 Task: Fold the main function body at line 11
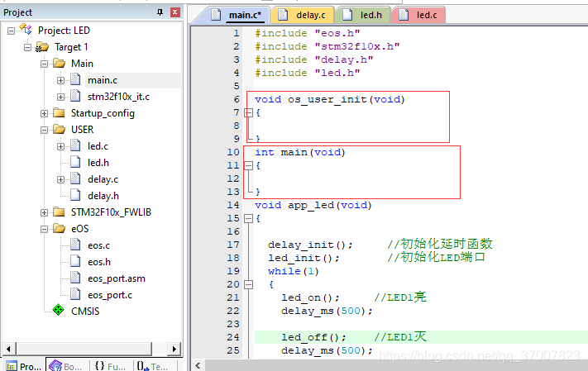coord(248,165)
